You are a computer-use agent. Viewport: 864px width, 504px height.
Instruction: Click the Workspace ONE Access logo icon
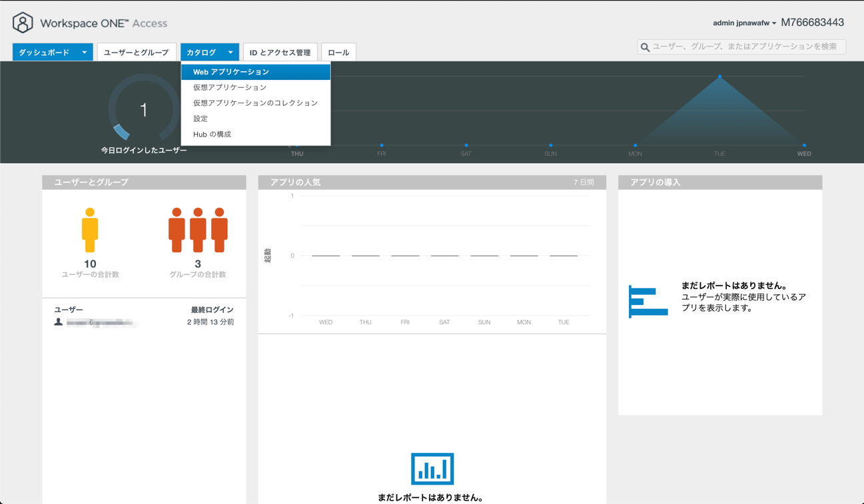point(23,23)
